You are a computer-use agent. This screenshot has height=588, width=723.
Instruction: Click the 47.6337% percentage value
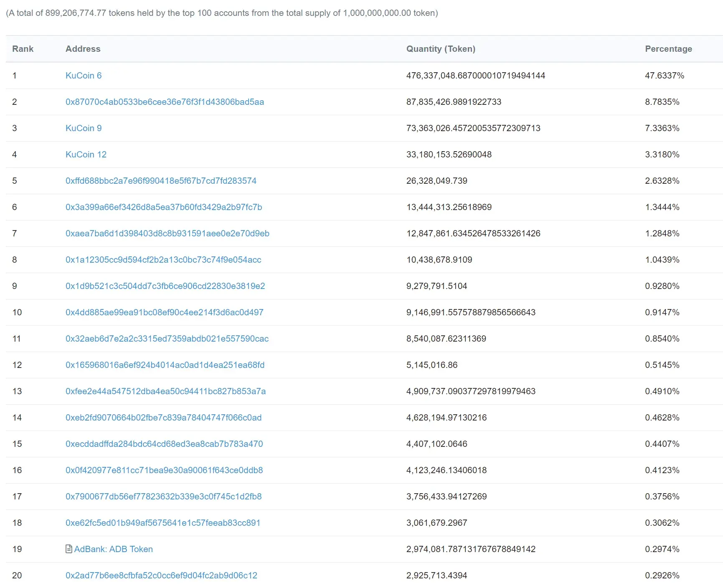tap(665, 76)
